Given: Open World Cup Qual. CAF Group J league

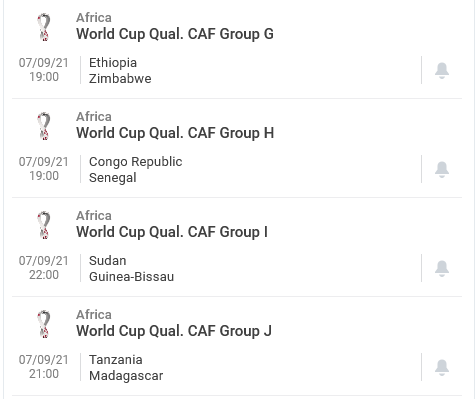Looking at the screenshot, I should click(x=174, y=331).
